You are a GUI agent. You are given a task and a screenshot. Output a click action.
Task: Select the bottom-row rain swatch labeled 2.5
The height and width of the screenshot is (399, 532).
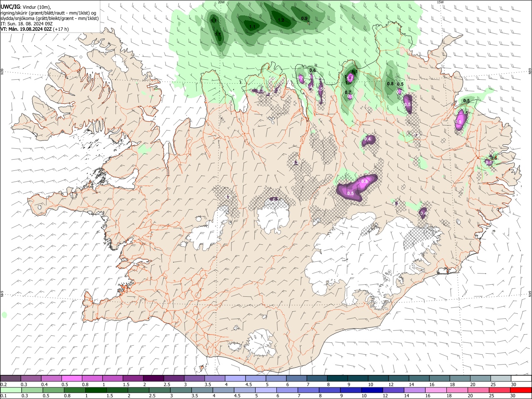pyautogui.click(x=159, y=390)
